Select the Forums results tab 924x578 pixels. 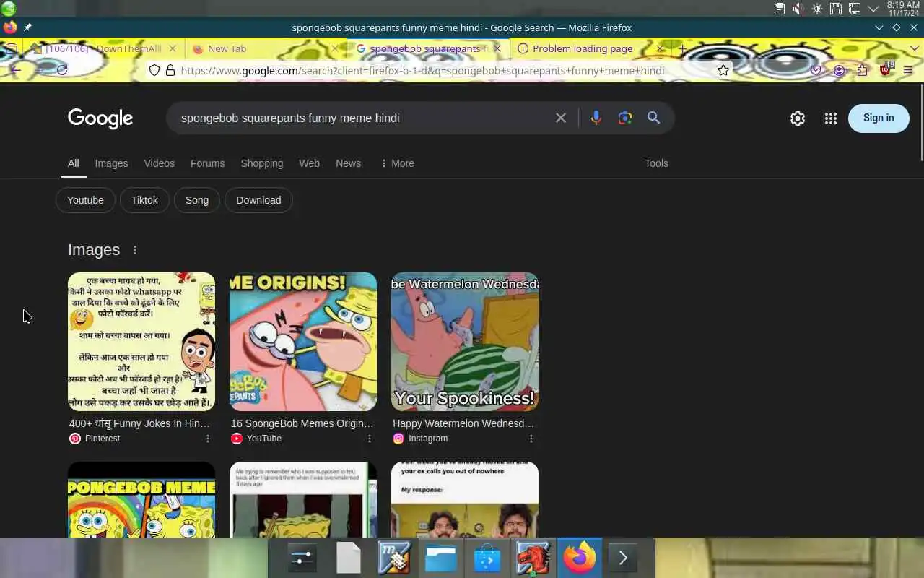[207, 163]
